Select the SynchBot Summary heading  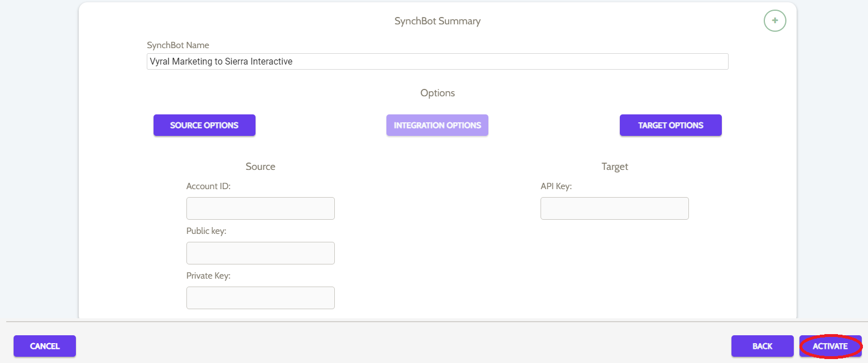coord(437,21)
